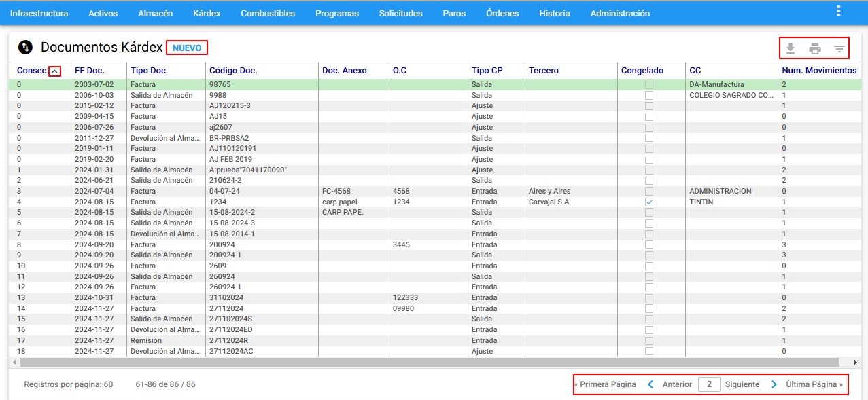Check the Congelado box for the Aires y Aires row

pos(649,191)
